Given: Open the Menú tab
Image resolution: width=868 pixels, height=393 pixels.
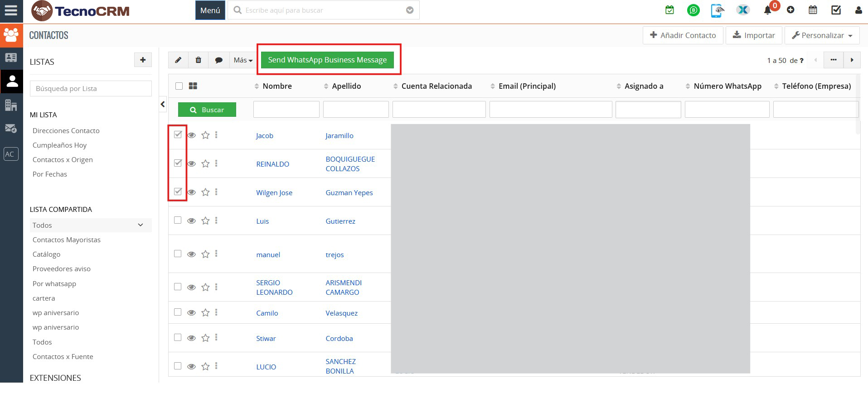Looking at the screenshot, I should pyautogui.click(x=210, y=10).
